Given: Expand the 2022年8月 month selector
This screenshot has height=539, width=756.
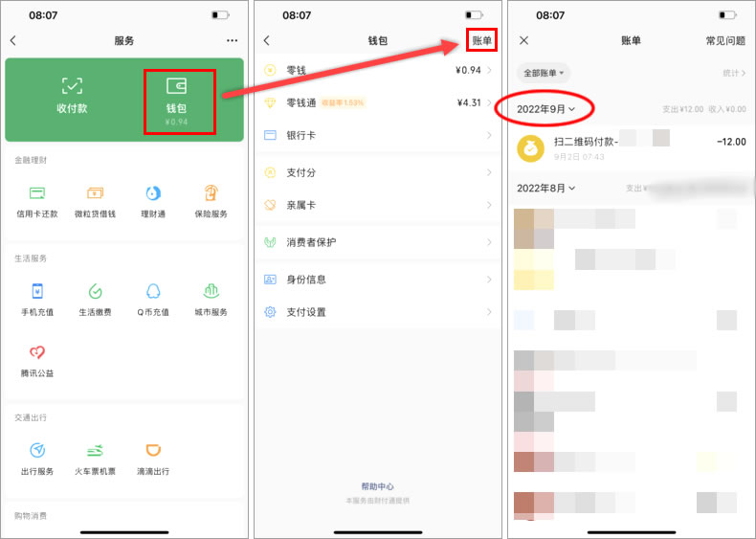Looking at the screenshot, I should (545, 189).
